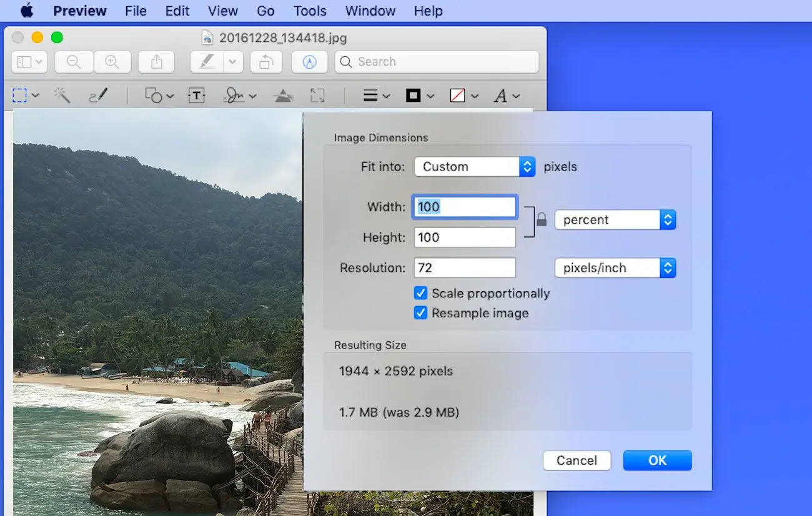Click the 1.7 MB (was 2.9 MB) text

[x=399, y=412]
